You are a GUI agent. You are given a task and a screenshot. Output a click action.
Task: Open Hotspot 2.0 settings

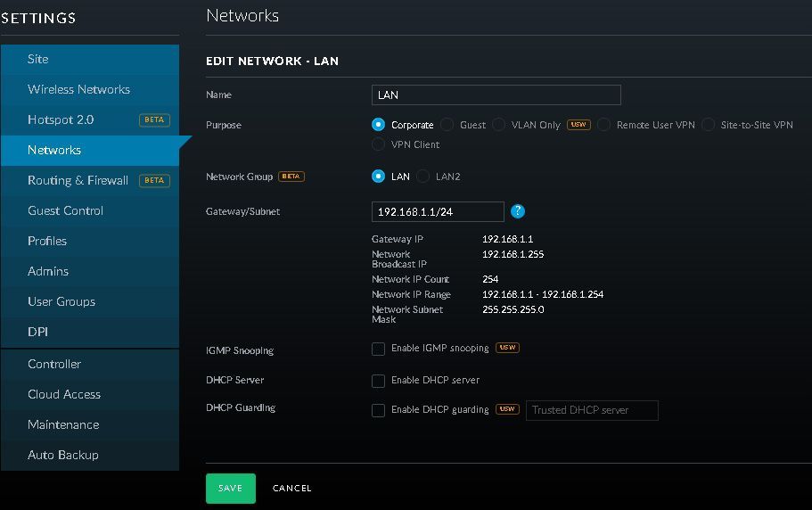[x=61, y=119]
